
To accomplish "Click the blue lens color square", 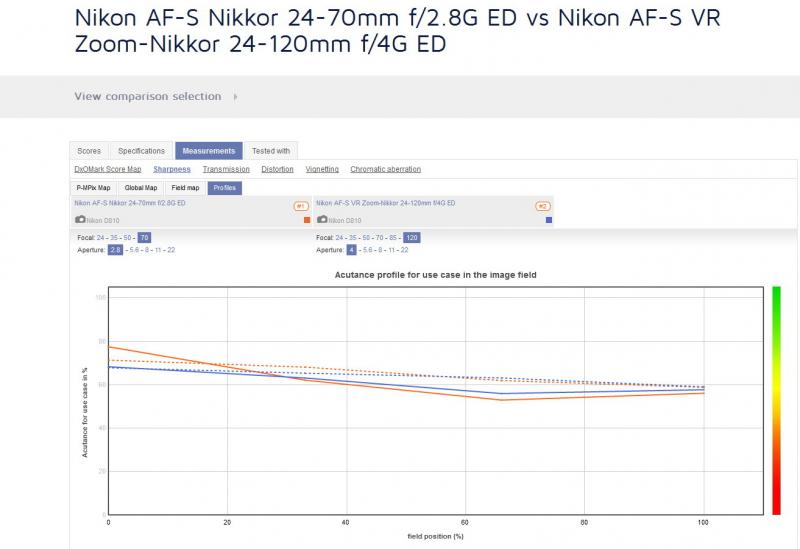I will point(549,220).
